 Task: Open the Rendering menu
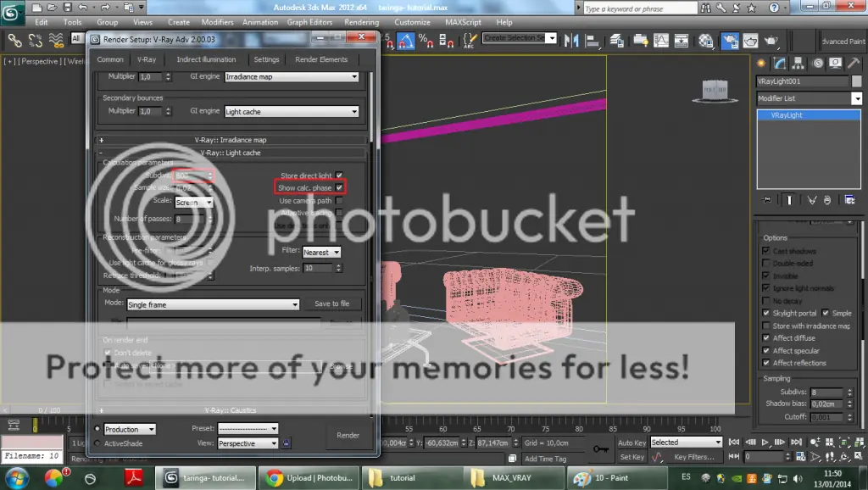pos(361,22)
